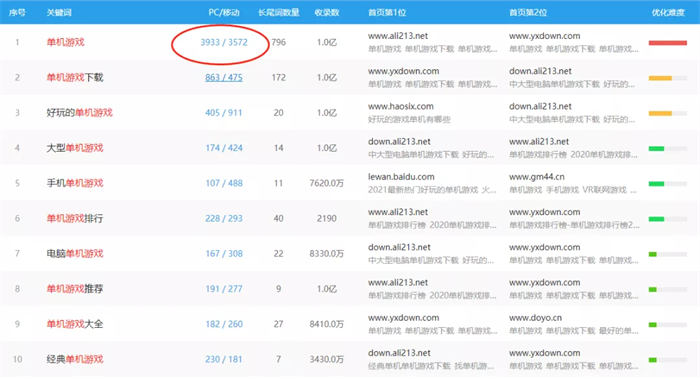Open www.doyo.cn in the 单机游戏大全 row
The height and width of the screenshot is (379, 700).
tap(535, 318)
